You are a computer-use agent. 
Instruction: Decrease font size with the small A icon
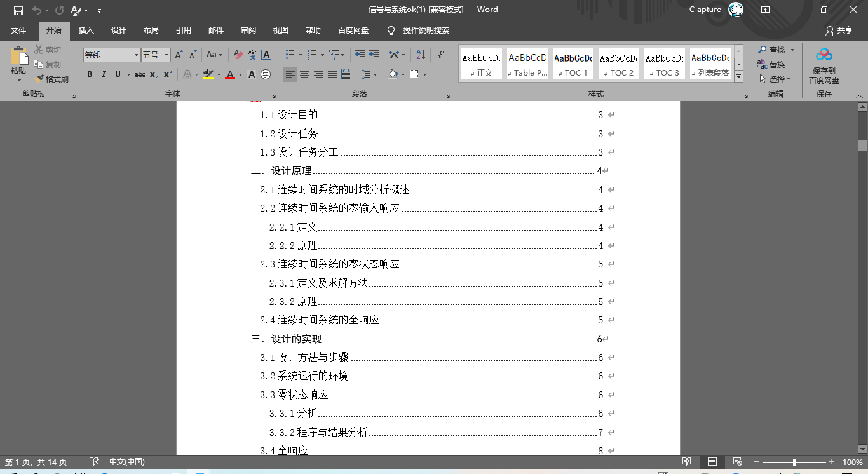point(192,55)
